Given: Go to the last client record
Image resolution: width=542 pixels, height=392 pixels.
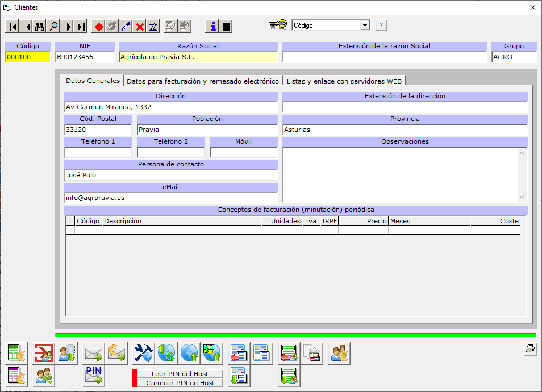Looking at the screenshot, I should (x=81, y=26).
